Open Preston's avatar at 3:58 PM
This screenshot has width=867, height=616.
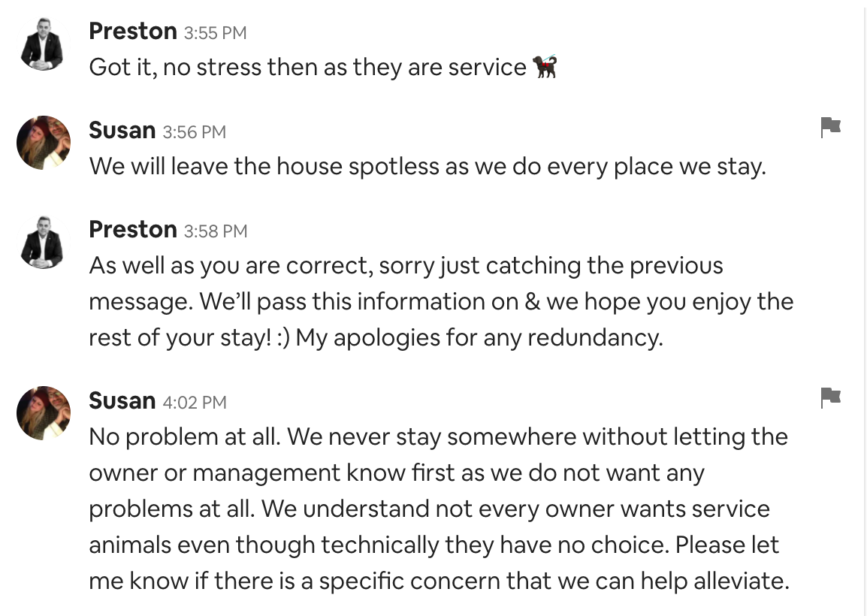44,242
